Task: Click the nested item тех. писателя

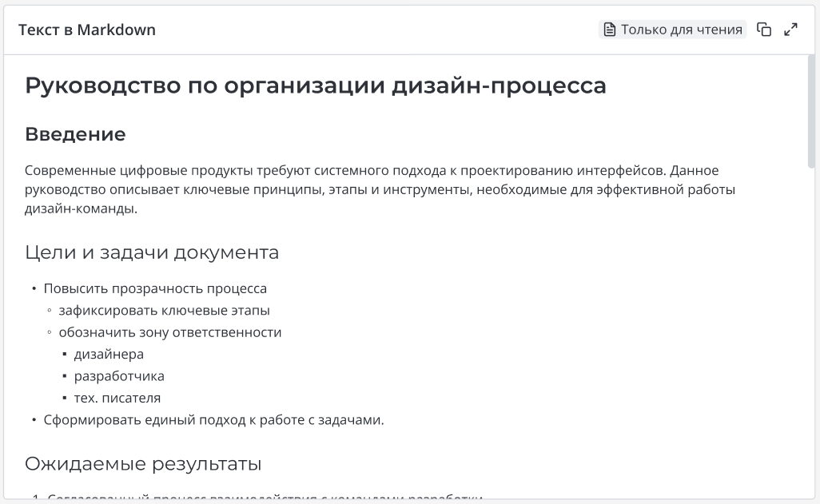Action: tap(117, 397)
